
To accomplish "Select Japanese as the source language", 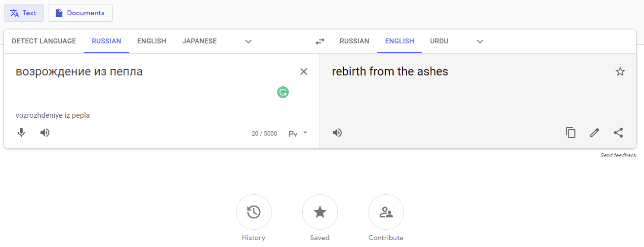I will point(200,41).
